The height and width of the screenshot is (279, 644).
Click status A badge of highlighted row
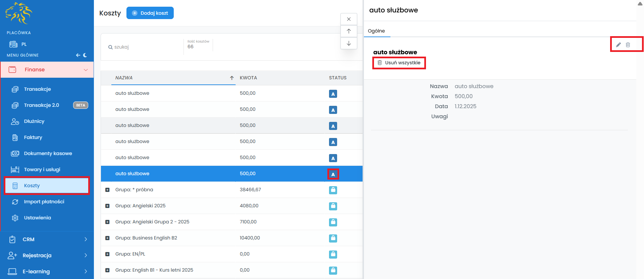point(333,174)
